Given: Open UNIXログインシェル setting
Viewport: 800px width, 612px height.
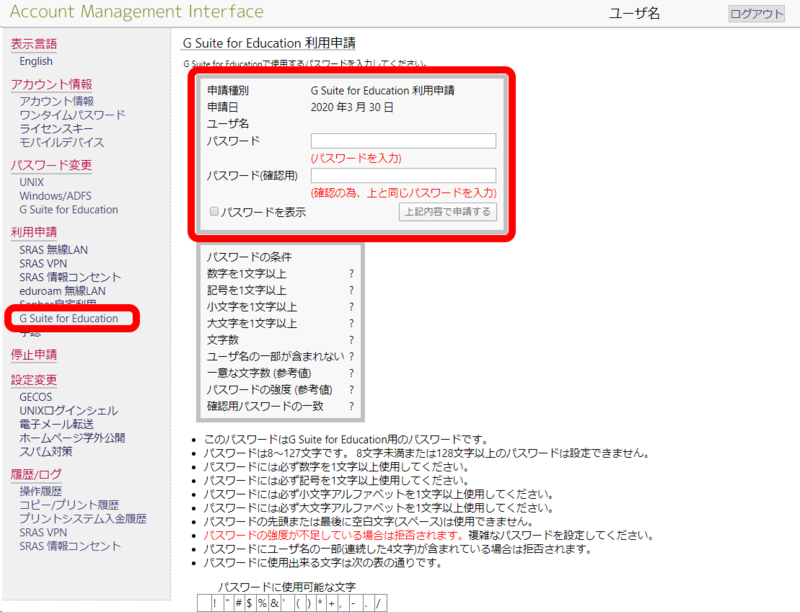Looking at the screenshot, I should coord(68,411).
